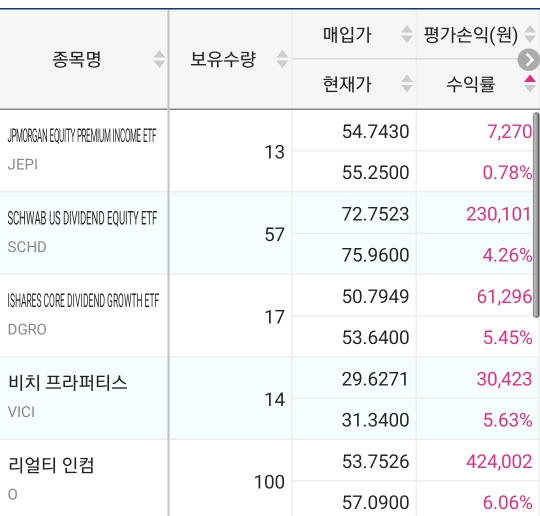Image resolution: width=540 pixels, height=516 pixels.
Task: Click current price 31.3400
Action: (375, 420)
